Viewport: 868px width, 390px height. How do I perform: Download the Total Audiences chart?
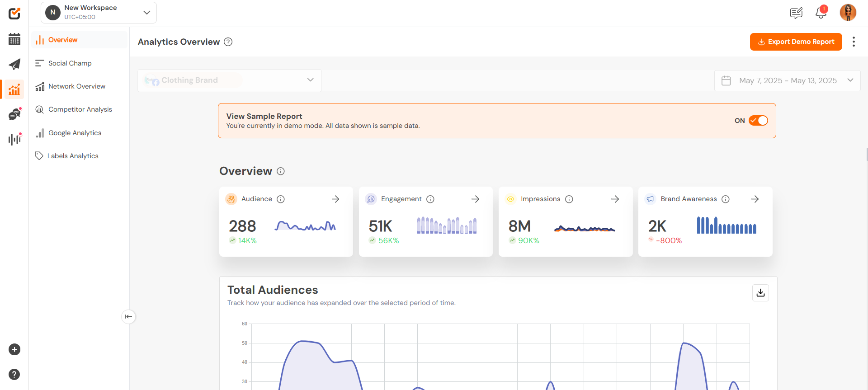(x=760, y=293)
